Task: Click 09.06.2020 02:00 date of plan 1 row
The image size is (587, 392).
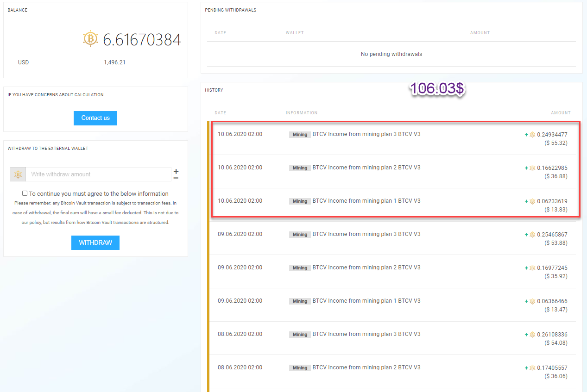Action: [240, 301]
